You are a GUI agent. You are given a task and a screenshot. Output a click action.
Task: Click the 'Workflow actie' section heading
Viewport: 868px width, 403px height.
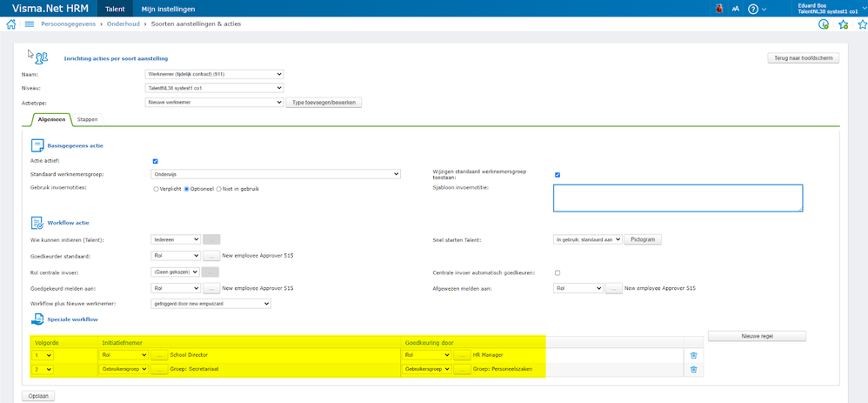tap(70, 223)
